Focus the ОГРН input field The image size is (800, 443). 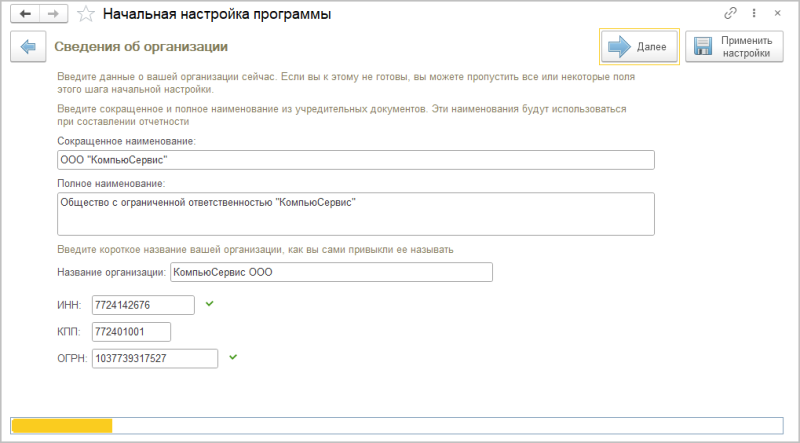(154, 359)
